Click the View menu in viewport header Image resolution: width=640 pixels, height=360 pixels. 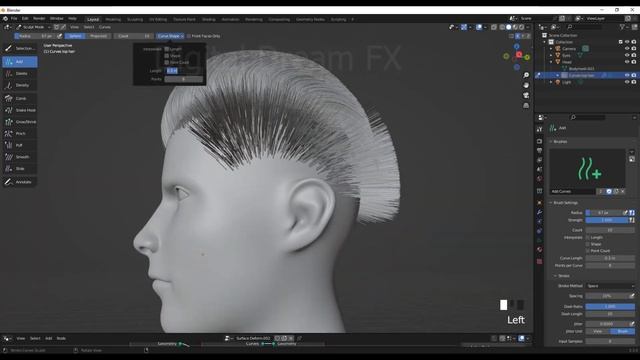point(74,27)
